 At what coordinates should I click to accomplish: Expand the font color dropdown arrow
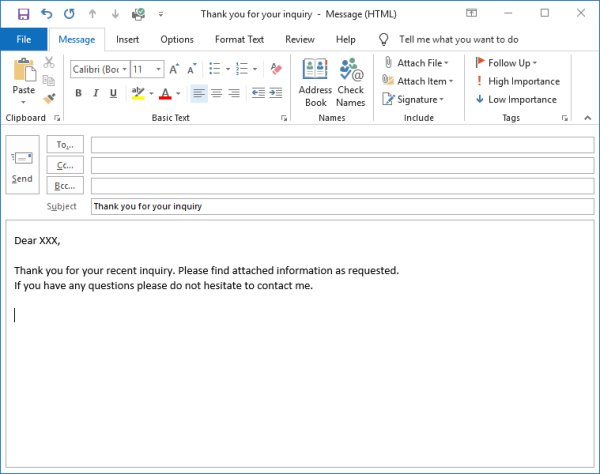click(178, 93)
